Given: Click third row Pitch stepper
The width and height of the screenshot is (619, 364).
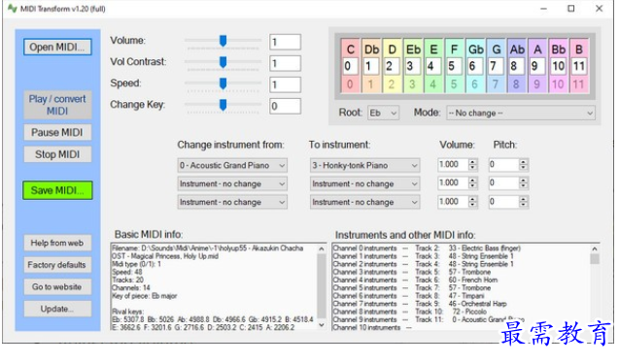Looking at the screenshot, I should coord(523,202).
